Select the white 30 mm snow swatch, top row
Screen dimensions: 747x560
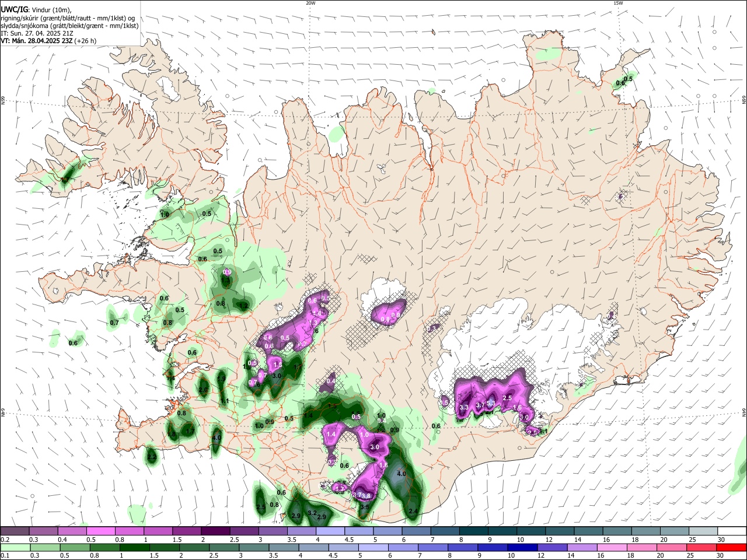732,531
